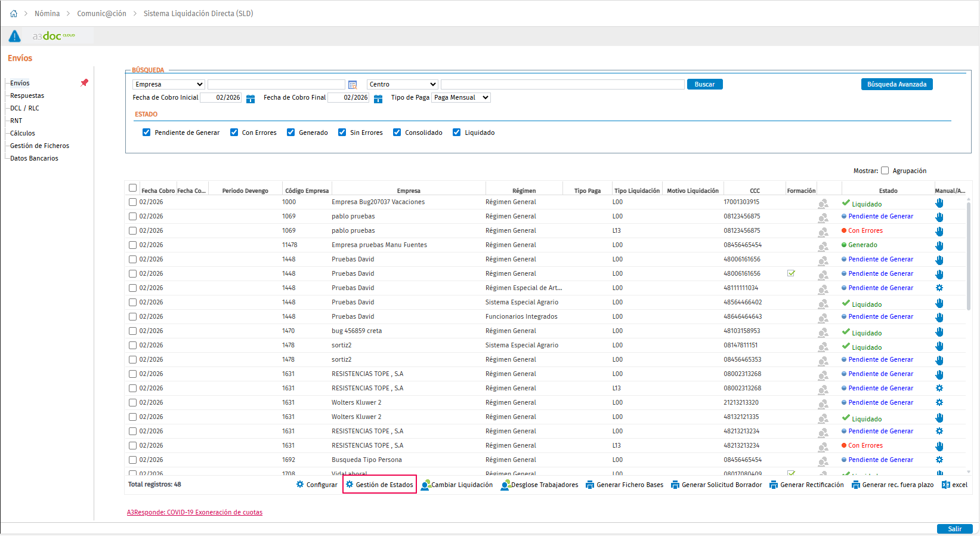Click gear icon in Wolters Kluwer 2 row 21213213320

pyautogui.click(x=939, y=402)
